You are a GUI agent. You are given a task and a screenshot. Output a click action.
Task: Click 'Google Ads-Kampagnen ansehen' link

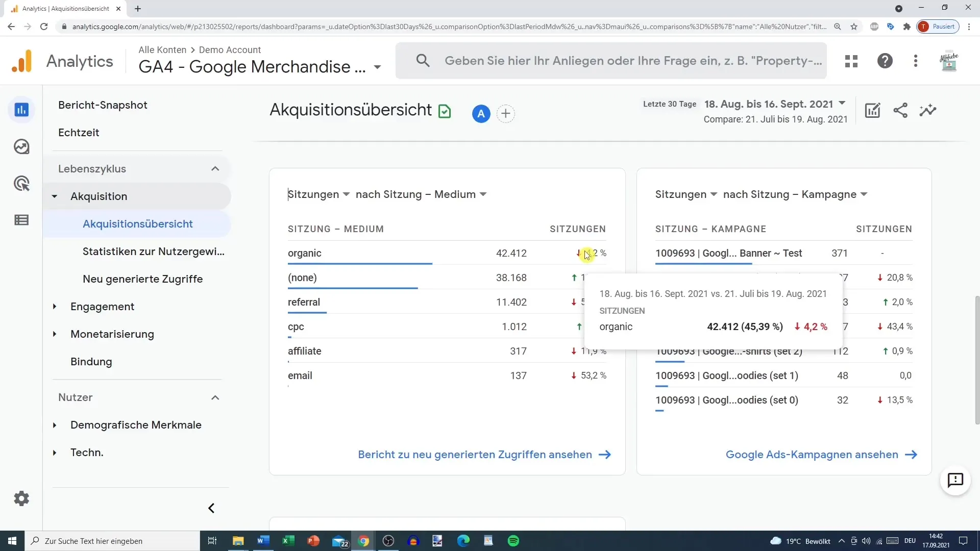(821, 455)
